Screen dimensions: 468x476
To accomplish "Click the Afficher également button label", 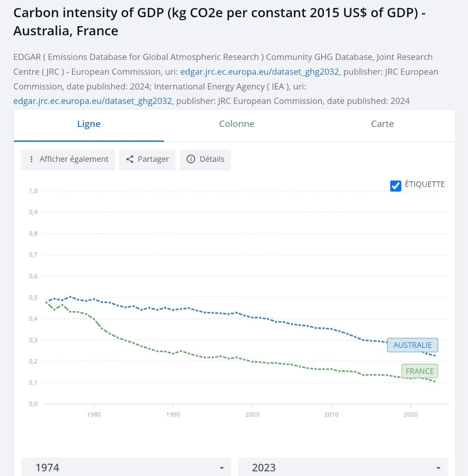I will [74, 159].
